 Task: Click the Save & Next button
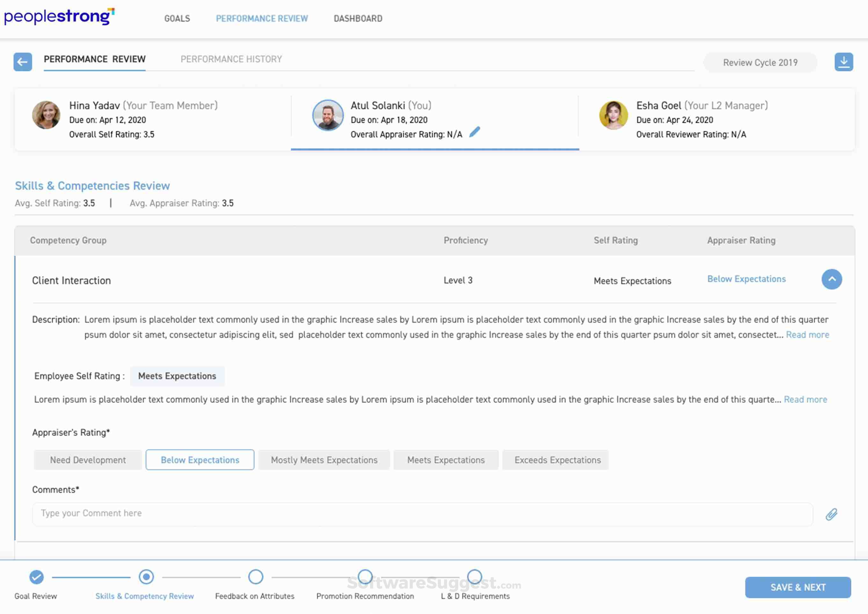click(798, 587)
